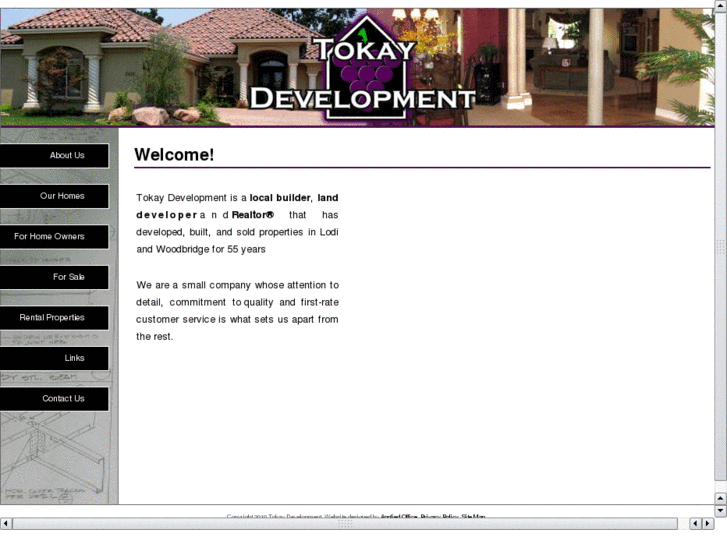Click the left arrow beside the horizontal right arrow

coord(695,524)
